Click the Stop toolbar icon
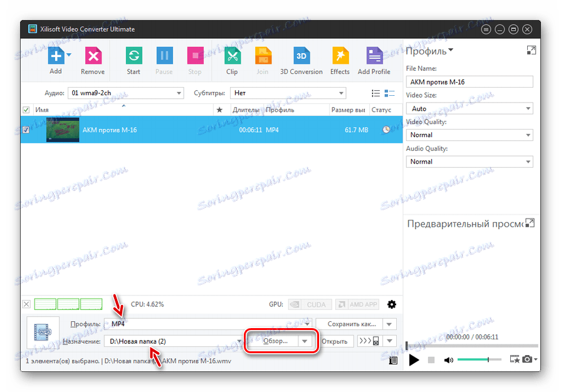The width and height of the screenshot is (561, 392). [195, 56]
